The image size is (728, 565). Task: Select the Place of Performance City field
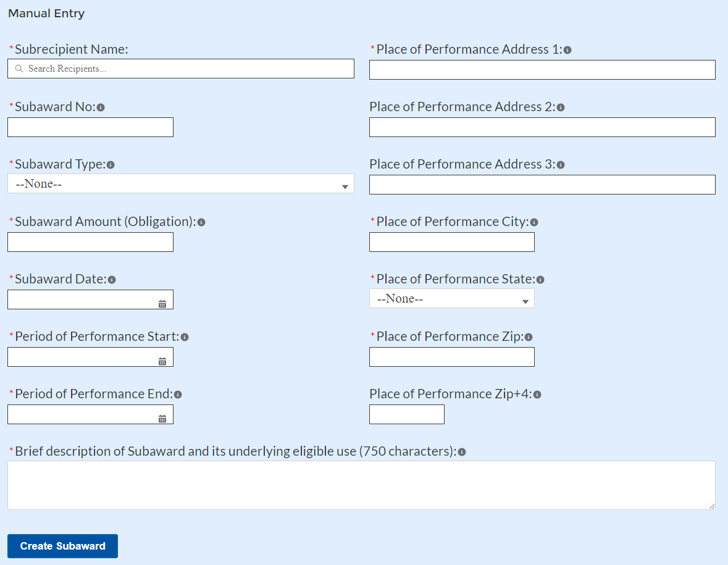(x=451, y=242)
